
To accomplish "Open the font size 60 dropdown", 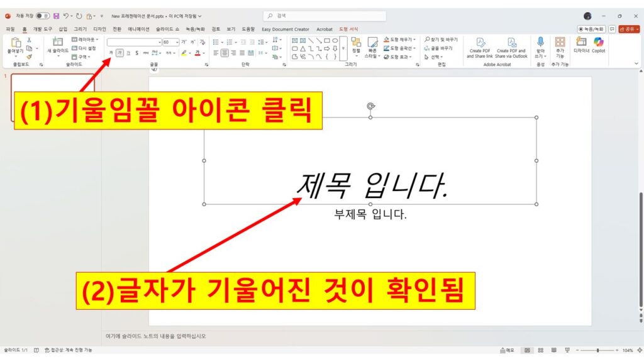I will click(x=177, y=42).
